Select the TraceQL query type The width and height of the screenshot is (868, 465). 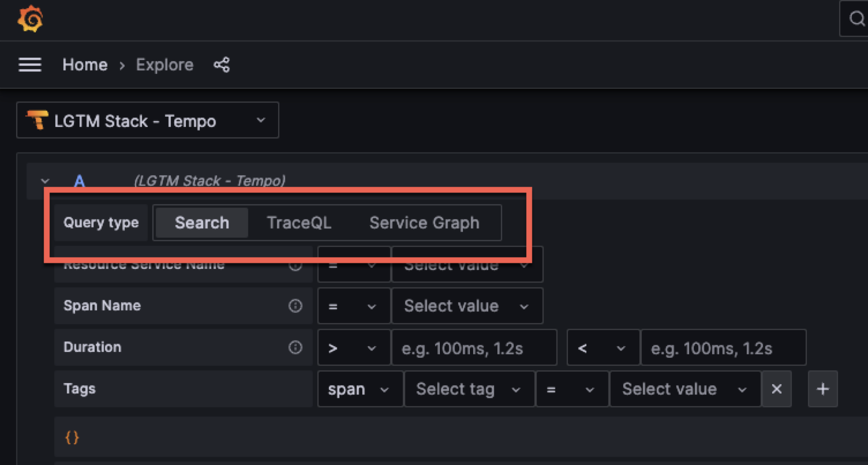(x=299, y=223)
